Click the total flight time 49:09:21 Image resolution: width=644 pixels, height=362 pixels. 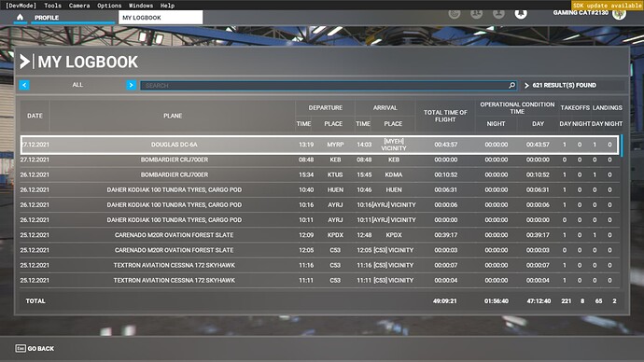[445, 300]
